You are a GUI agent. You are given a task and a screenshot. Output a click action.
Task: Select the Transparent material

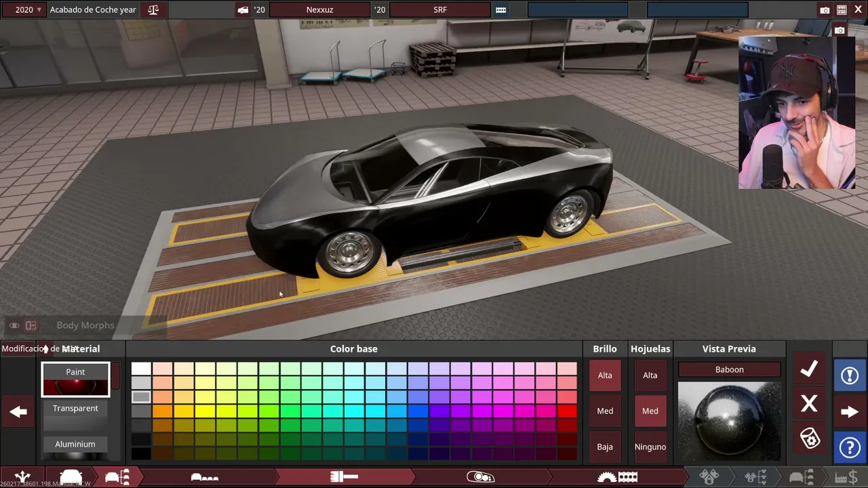(x=75, y=415)
